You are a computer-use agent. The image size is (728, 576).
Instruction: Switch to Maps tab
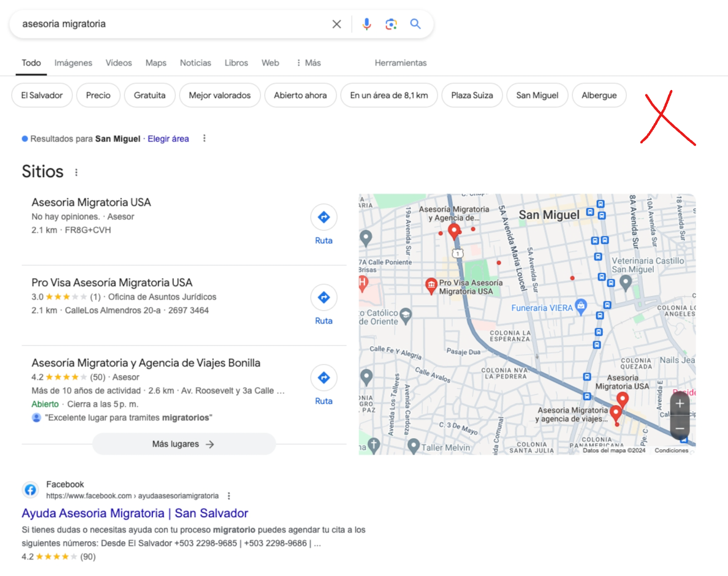pyautogui.click(x=156, y=63)
